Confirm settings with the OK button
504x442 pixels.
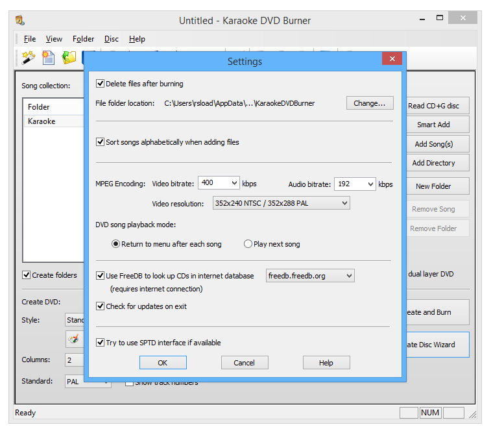pyautogui.click(x=163, y=363)
